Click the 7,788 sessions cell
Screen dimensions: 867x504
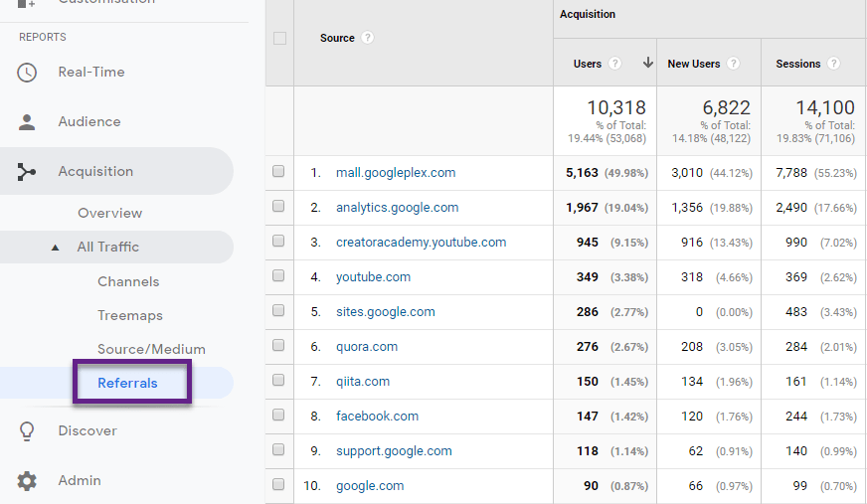pos(791,172)
